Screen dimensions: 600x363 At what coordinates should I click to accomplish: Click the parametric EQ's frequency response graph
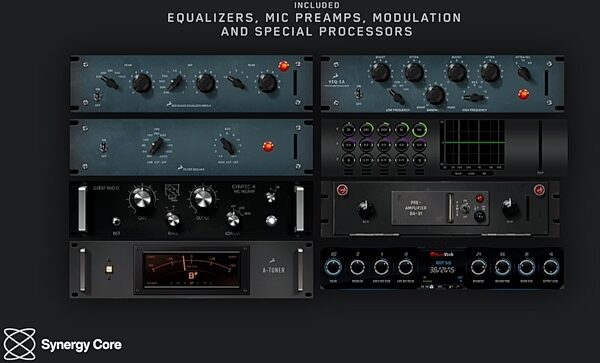(474, 143)
